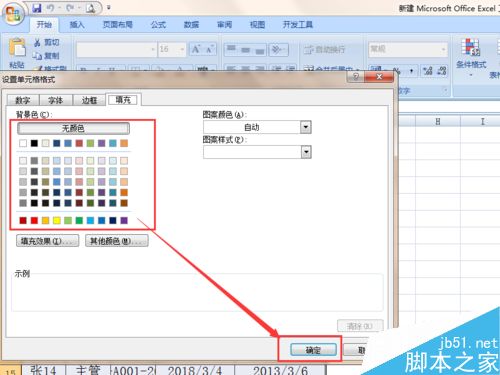This screenshot has height=375, width=500.
Task: Open the pattern style (图案样式) dropdown arrow
Action: pyautogui.click(x=306, y=152)
